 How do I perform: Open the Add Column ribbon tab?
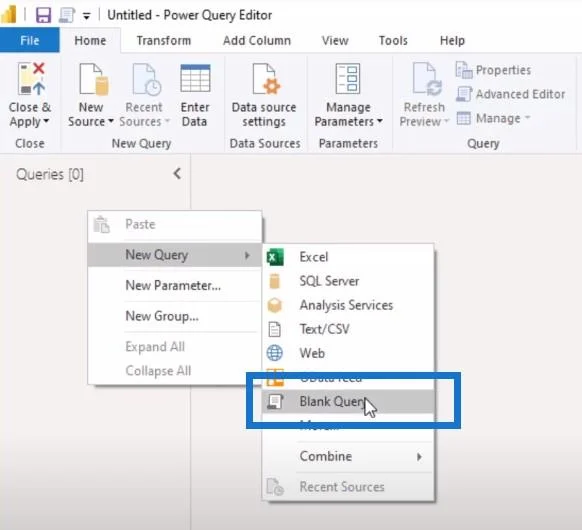tap(257, 40)
